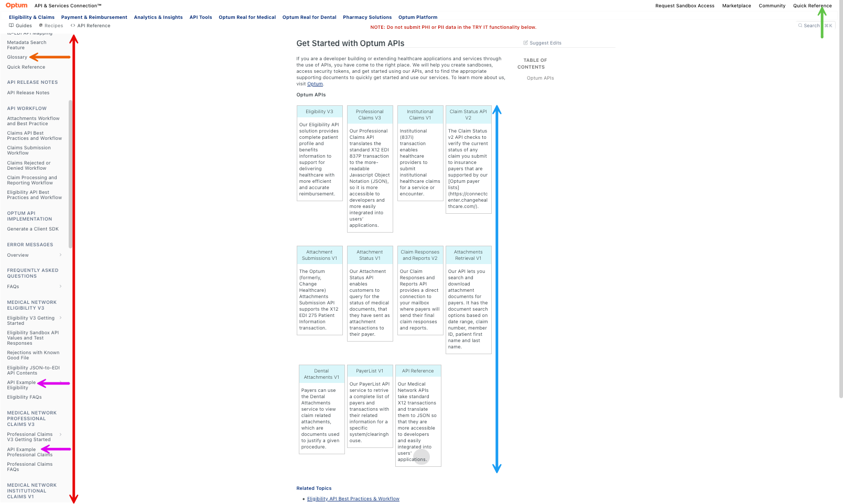This screenshot has height=504, width=843.
Task: Open the API Release Notes sidebar link
Action: click(x=28, y=93)
